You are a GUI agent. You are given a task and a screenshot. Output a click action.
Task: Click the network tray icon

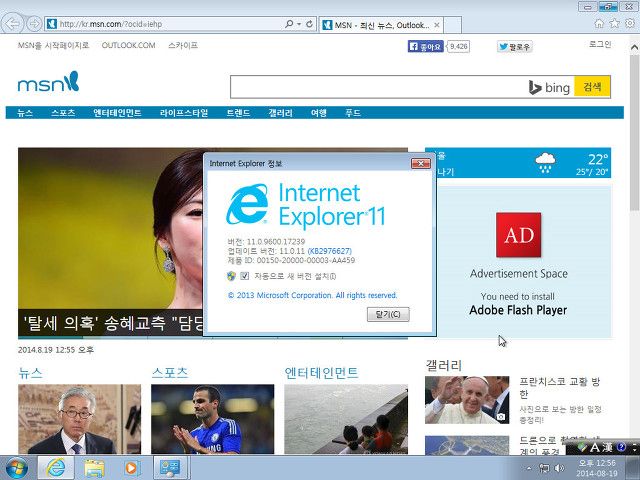(544, 468)
